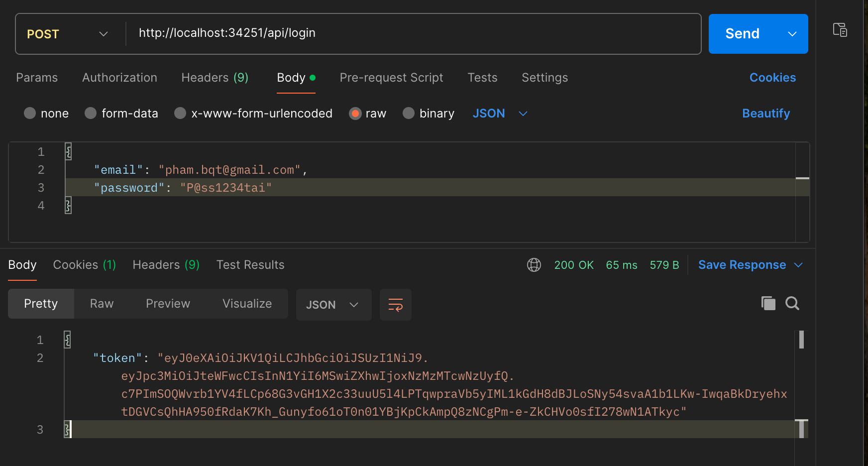This screenshot has height=466, width=868.
Task: Collapse the request JSON opening brace
Action: tap(68, 152)
